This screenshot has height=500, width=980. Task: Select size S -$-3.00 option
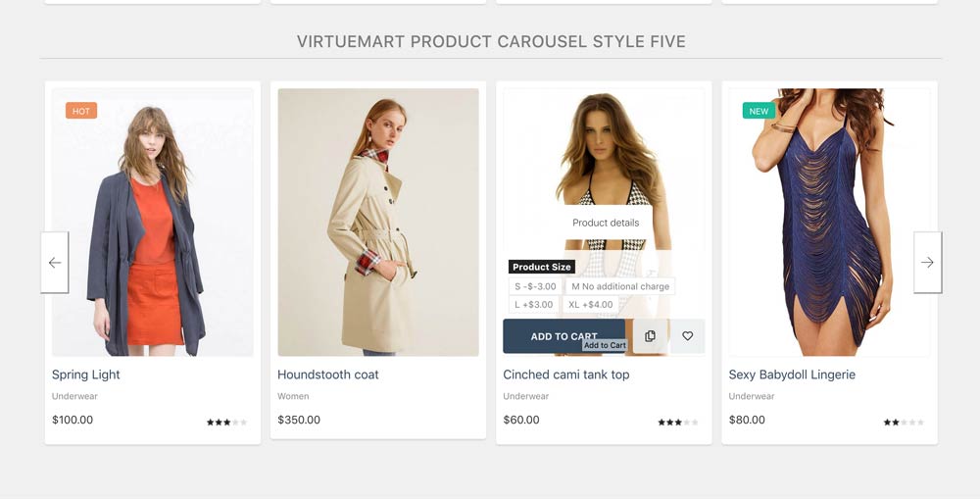coord(535,286)
